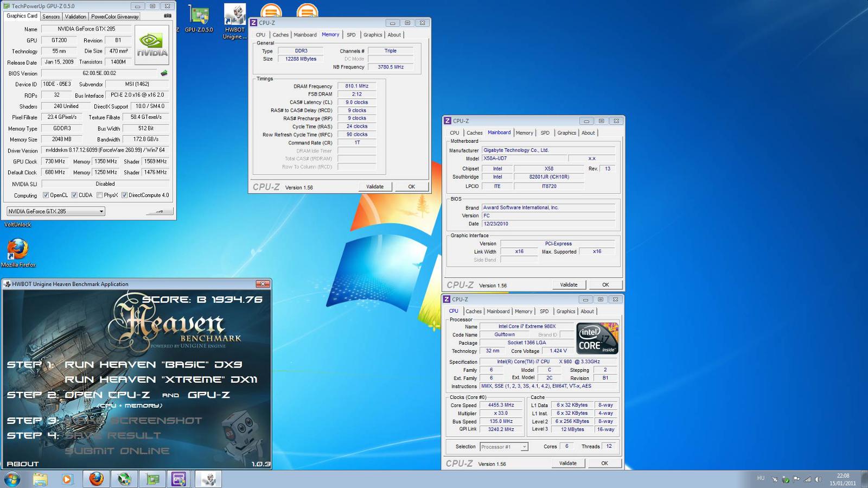868x488 pixels.
Task: Click OK in CPU tab CPU-Z window
Action: pyautogui.click(x=604, y=464)
